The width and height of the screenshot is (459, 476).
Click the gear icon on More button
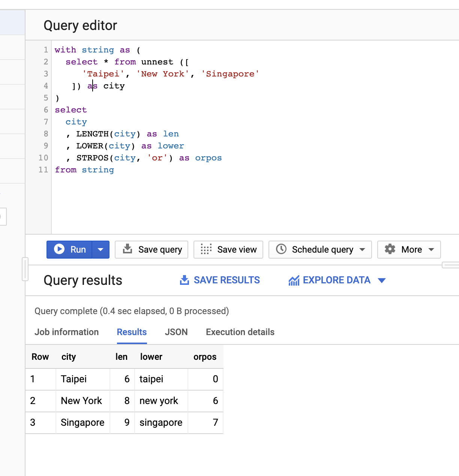[390, 249]
